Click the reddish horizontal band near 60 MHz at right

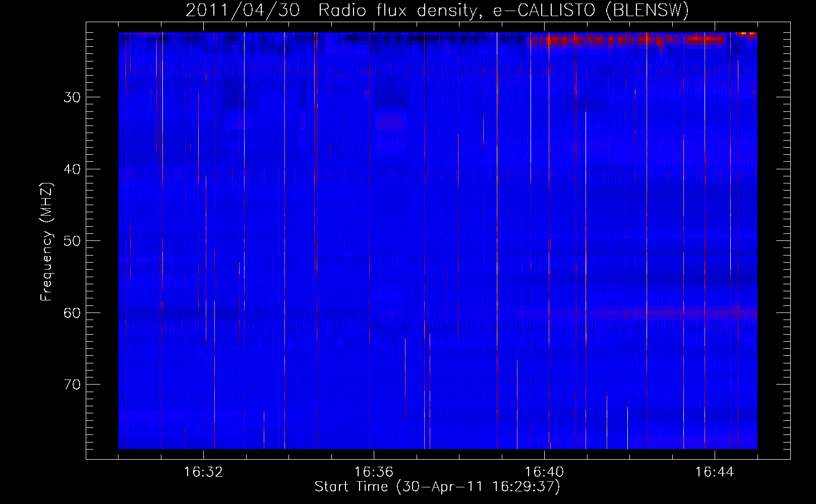(x=673, y=313)
